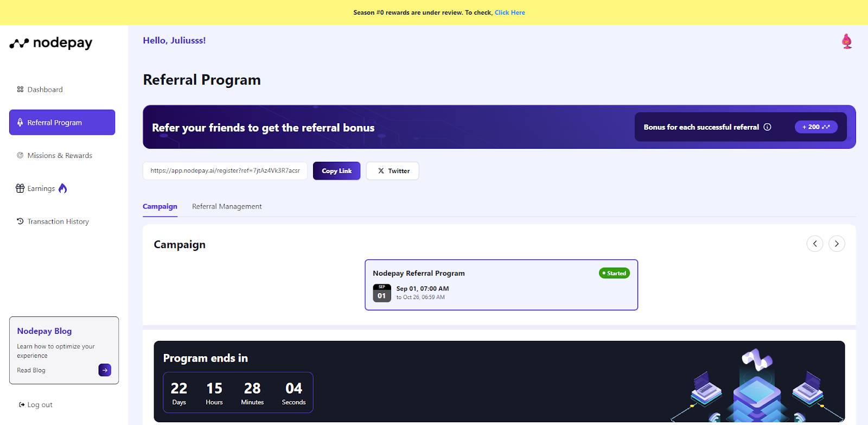Click the Nodepay Blog heading
The height and width of the screenshot is (425, 868).
[44, 331]
